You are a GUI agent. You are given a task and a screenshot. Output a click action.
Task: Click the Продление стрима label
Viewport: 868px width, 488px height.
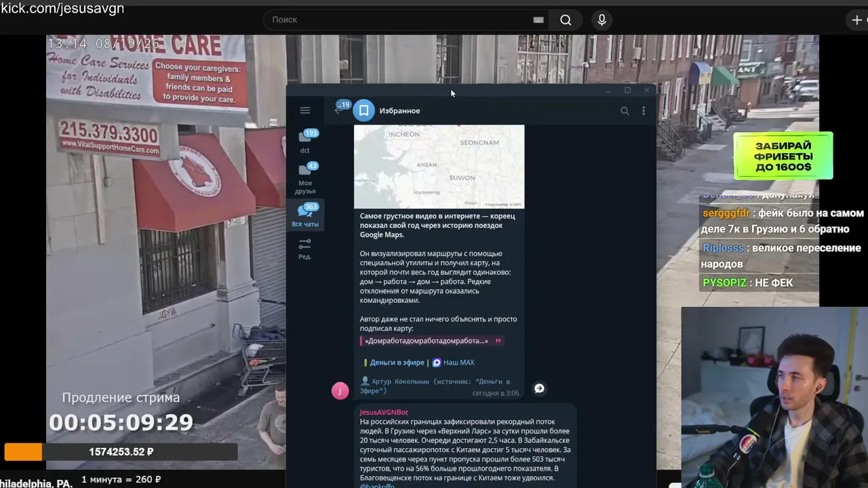[121, 398]
